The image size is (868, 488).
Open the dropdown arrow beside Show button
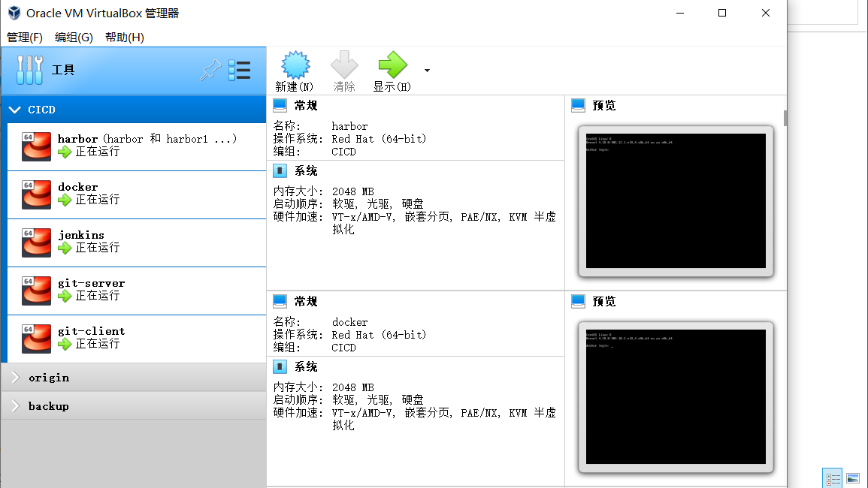point(427,71)
